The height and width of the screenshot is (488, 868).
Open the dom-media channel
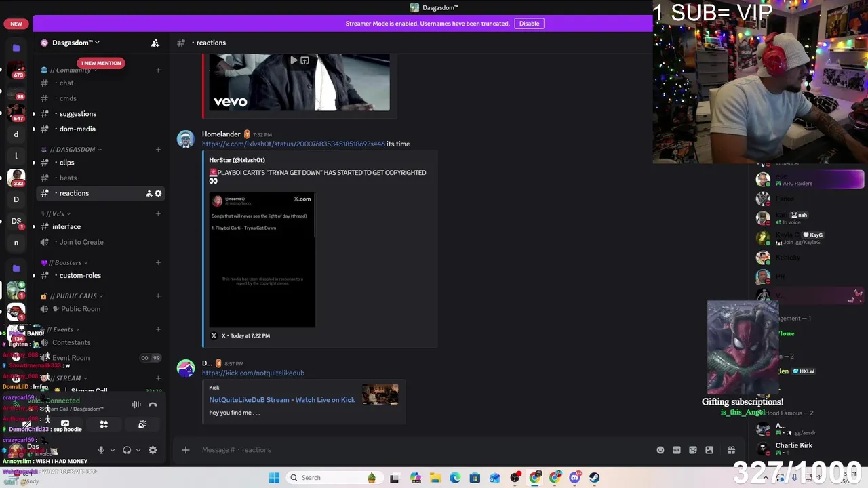[100, 129]
